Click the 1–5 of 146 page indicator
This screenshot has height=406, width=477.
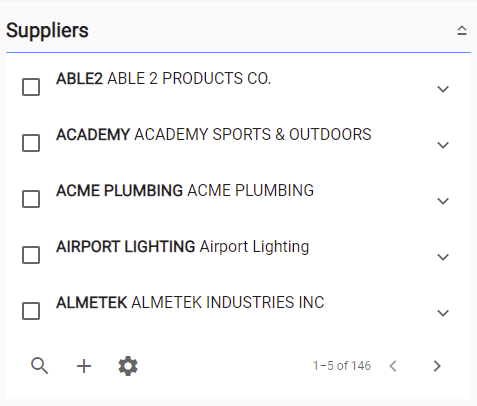click(342, 366)
